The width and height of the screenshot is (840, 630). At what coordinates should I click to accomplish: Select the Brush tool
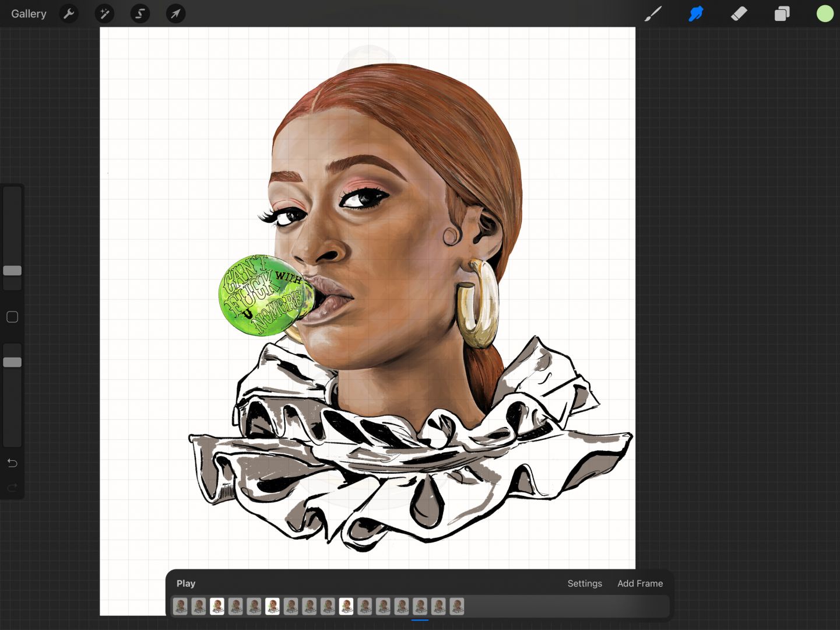point(653,13)
